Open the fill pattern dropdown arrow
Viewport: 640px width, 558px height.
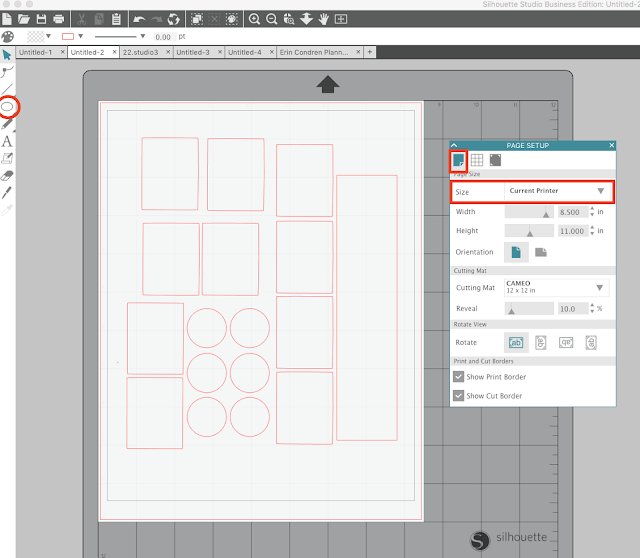pos(49,36)
